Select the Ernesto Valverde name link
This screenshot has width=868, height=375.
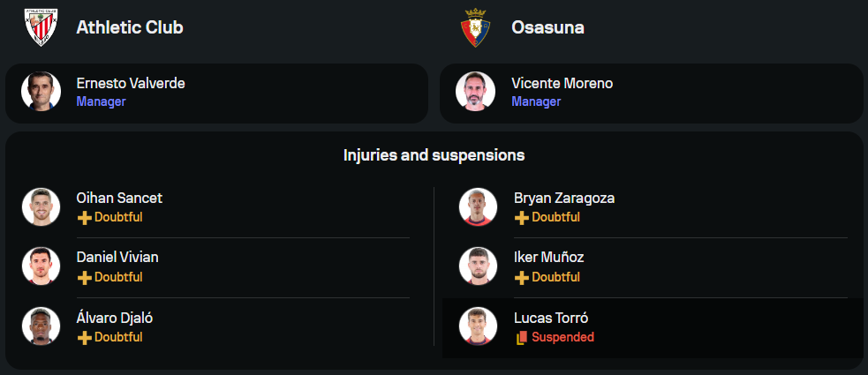click(131, 84)
